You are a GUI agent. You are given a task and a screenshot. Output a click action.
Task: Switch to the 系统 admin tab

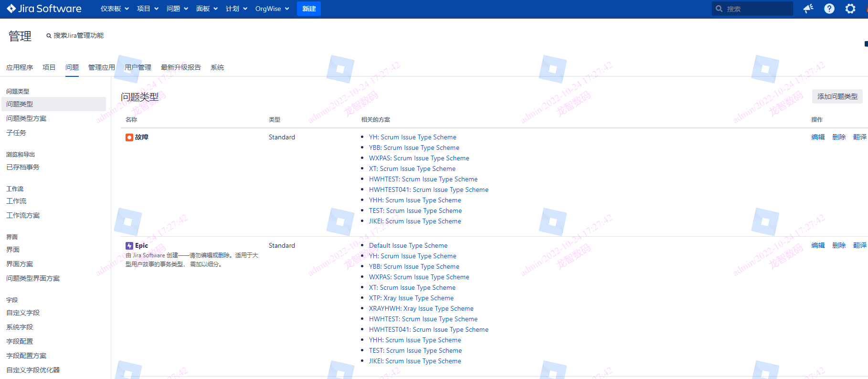[x=217, y=67]
